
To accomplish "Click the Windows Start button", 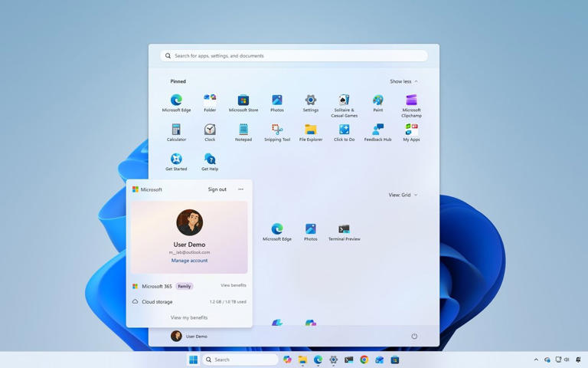I will [193, 360].
